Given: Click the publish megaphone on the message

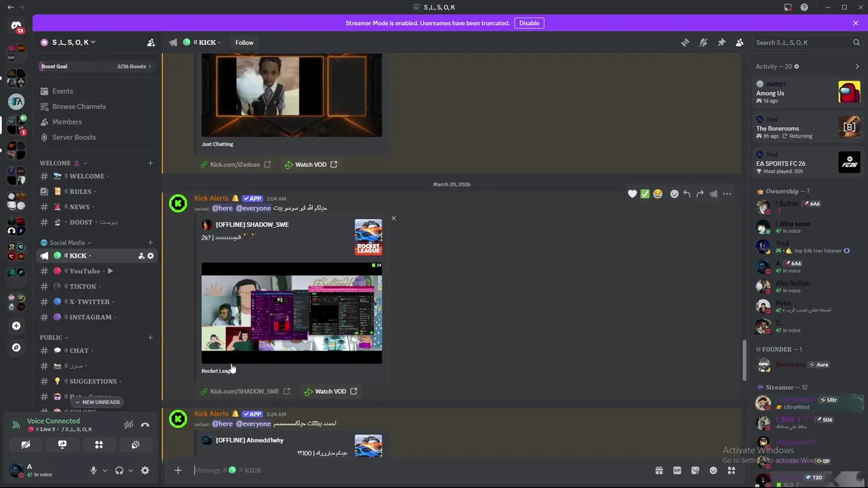Looking at the screenshot, I should coord(713,194).
